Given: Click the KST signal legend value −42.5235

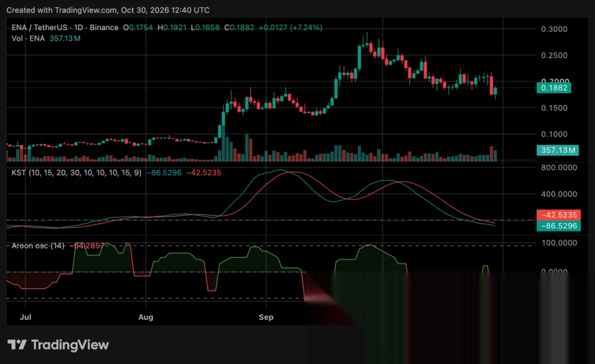Looking at the screenshot, I should click(204, 173).
